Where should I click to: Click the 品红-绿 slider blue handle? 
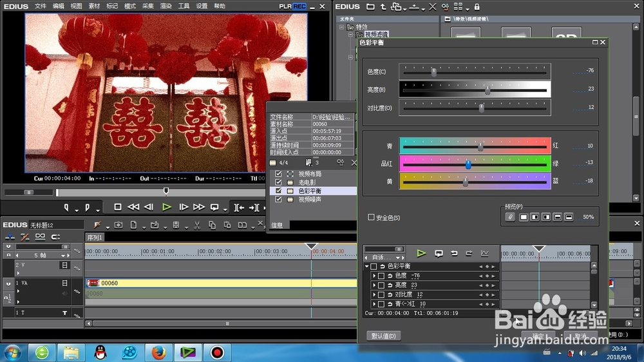click(x=468, y=165)
